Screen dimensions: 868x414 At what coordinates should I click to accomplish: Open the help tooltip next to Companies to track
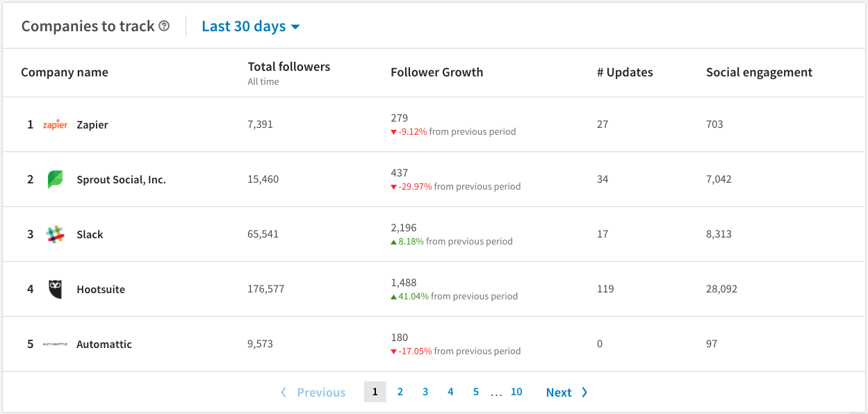tap(164, 26)
